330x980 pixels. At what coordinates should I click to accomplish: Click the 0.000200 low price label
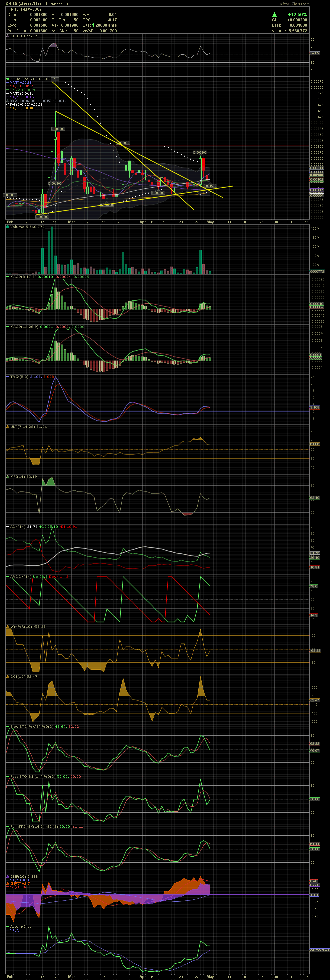[42, 217]
